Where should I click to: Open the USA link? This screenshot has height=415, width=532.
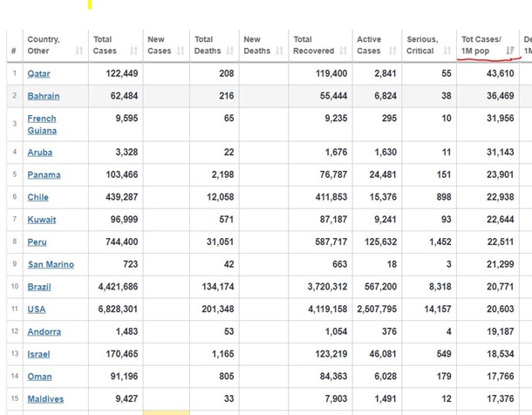point(37,310)
